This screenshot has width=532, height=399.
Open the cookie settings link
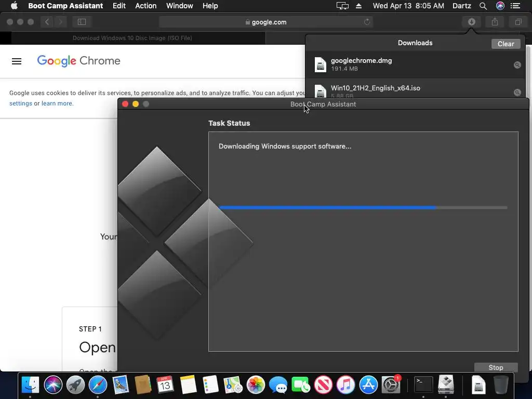point(21,103)
